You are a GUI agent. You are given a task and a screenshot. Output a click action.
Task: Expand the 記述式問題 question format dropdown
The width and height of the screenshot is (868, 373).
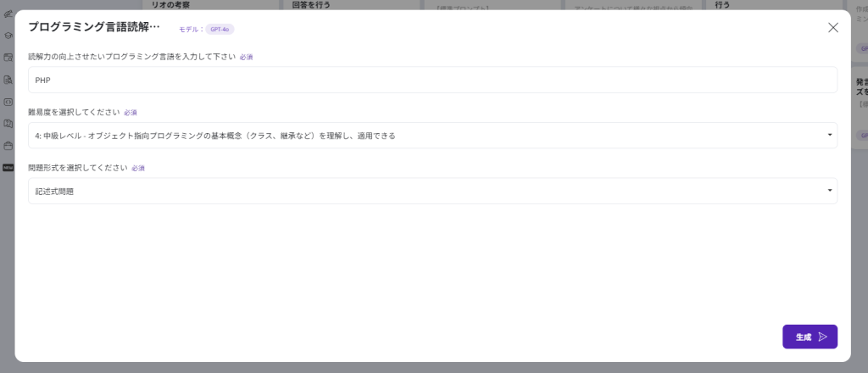pos(432,191)
